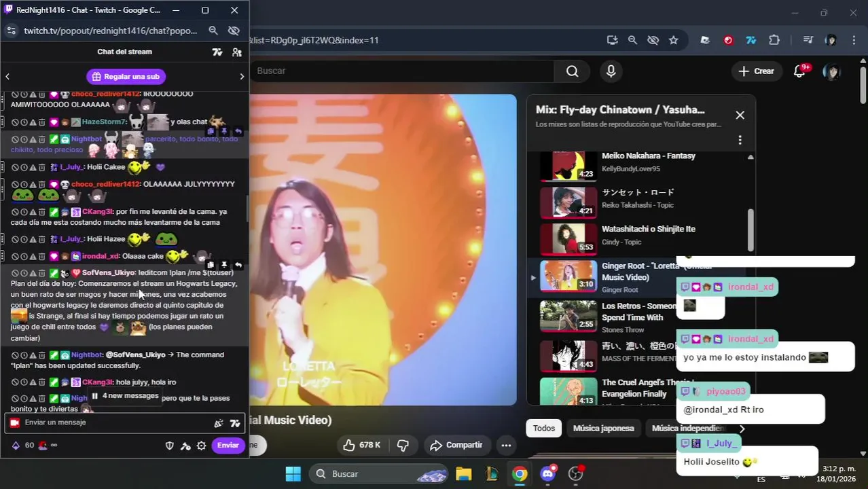
Task: Click YouTube Crear button
Action: pyautogui.click(x=756, y=71)
